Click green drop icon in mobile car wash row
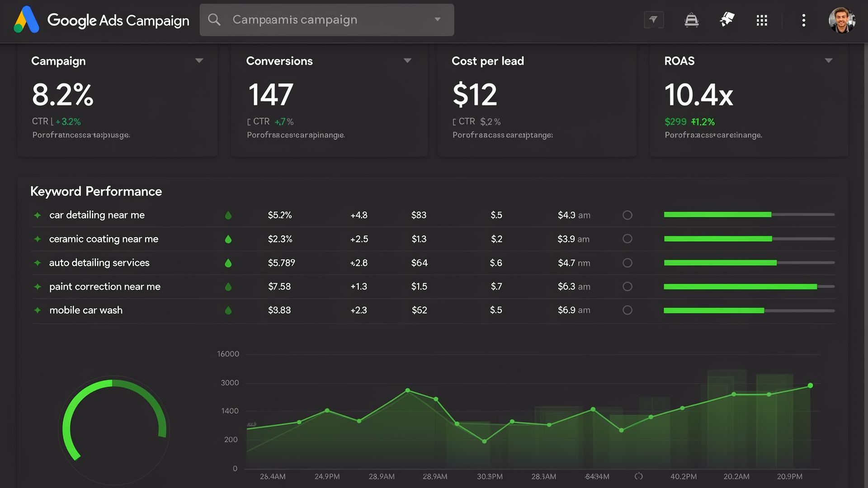This screenshot has width=868, height=488. pyautogui.click(x=228, y=310)
